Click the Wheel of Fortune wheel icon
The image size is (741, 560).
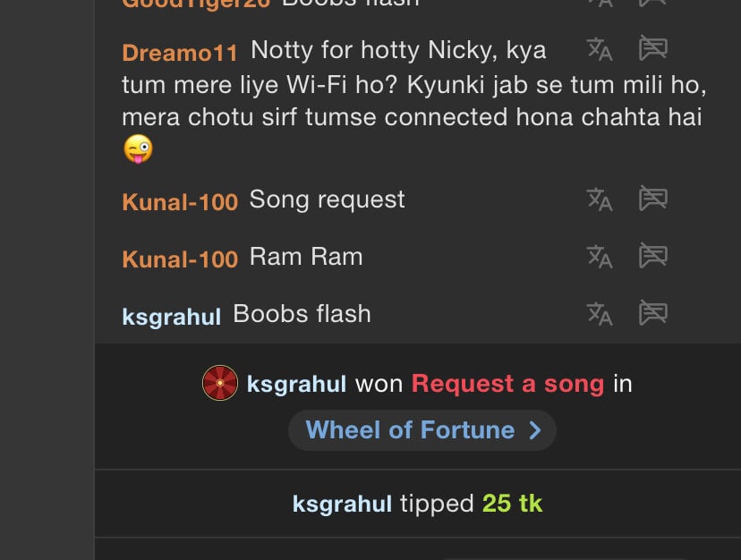pyautogui.click(x=219, y=383)
